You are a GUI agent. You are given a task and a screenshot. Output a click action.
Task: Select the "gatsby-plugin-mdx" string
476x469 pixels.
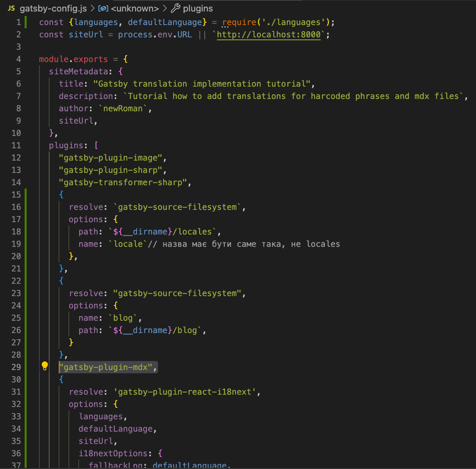pyautogui.click(x=105, y=367)
